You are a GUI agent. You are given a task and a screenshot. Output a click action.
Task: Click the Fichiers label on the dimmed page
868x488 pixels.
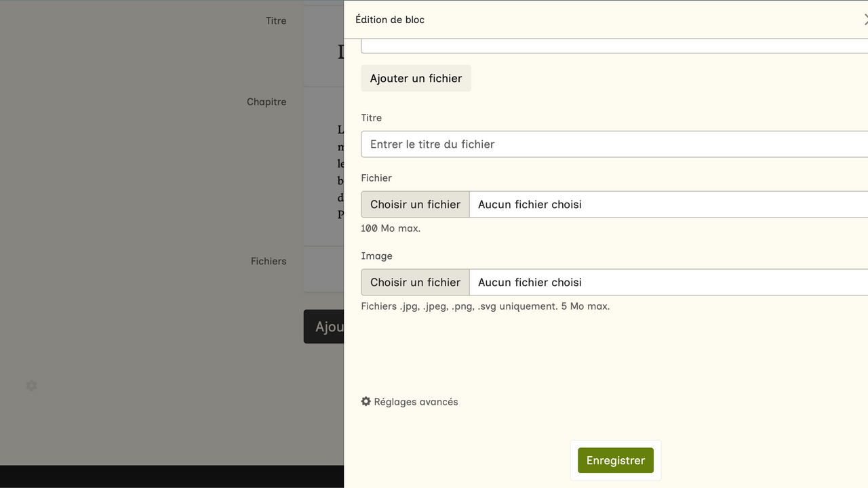tap(269, 261)
